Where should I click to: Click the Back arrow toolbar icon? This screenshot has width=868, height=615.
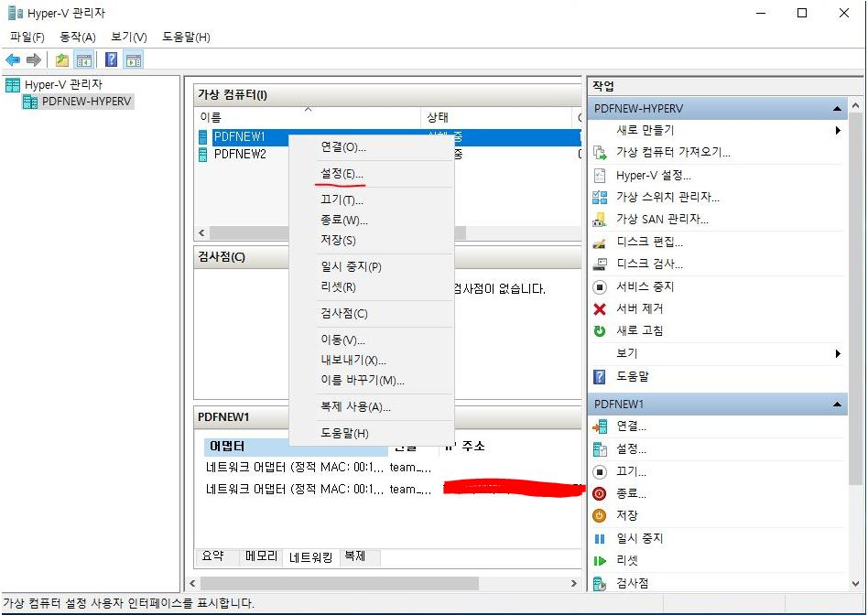tap(13, 59)
